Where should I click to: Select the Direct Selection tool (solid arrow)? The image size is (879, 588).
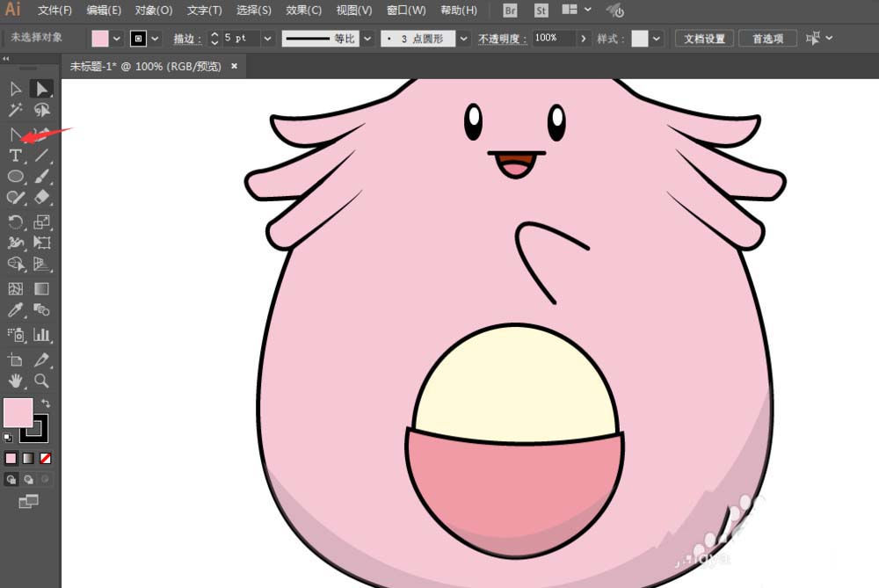[x=42, y=89]
